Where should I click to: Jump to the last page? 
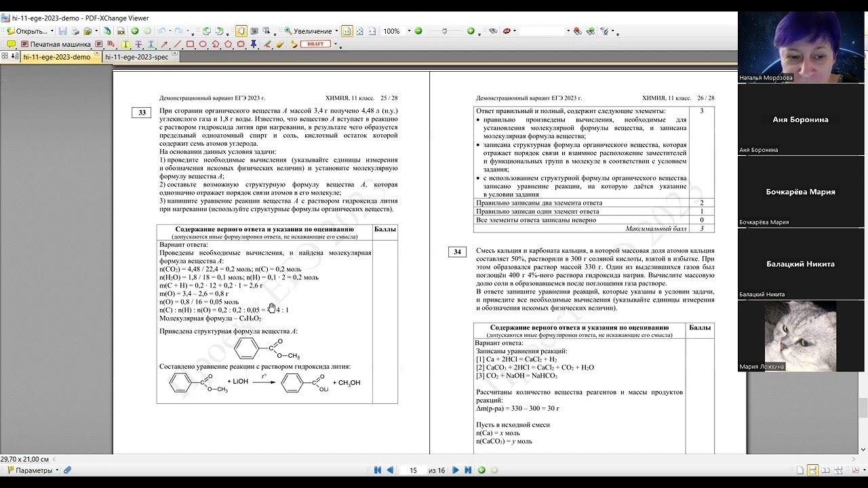click(468, 470)
